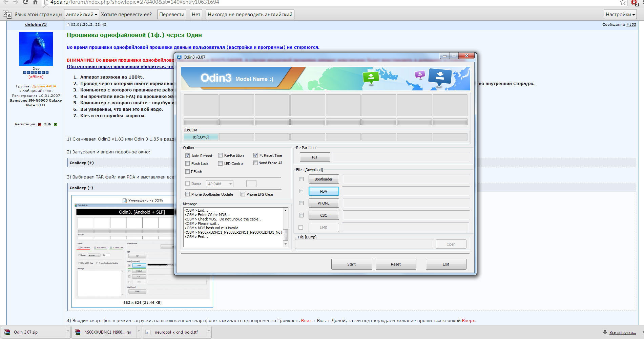Click the 0:[COM6] port field

201,137
